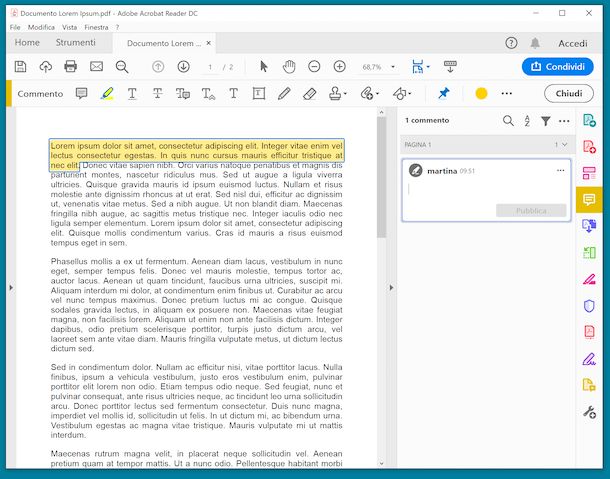Filter comments with the funnel icon
This screenshot has height=479, width=610.
[546, 121]
